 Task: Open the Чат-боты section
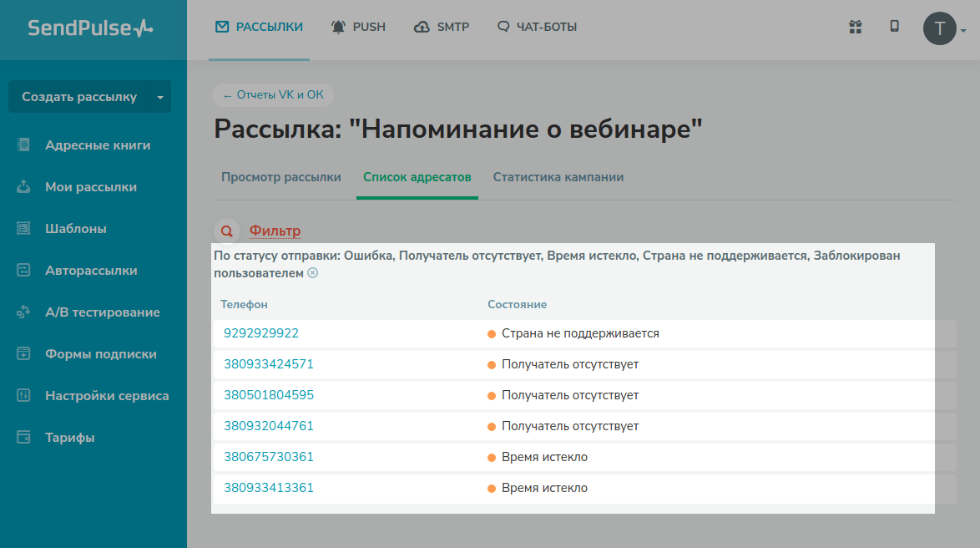pos(537,27)
